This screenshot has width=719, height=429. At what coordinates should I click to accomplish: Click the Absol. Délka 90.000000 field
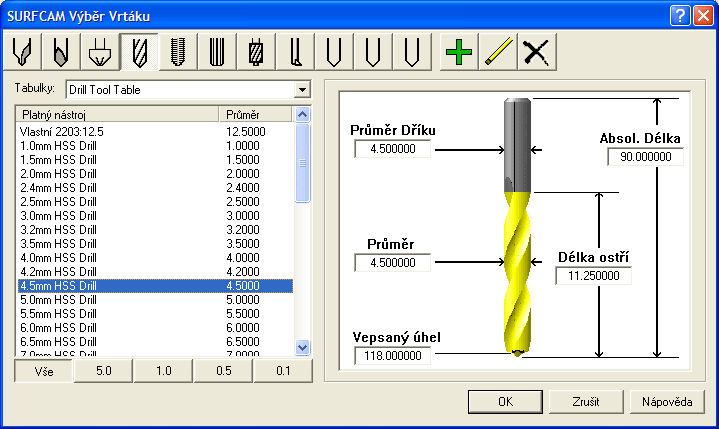point(646,157)
